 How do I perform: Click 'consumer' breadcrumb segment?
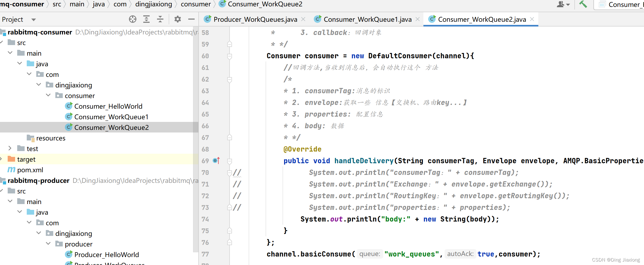pyautogui.click(x=196, y=4)
